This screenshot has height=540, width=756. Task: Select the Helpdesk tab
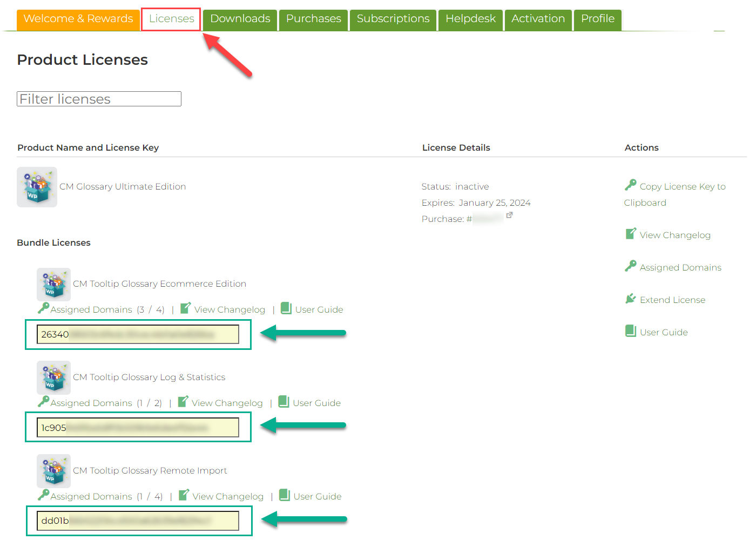[470, 19]
